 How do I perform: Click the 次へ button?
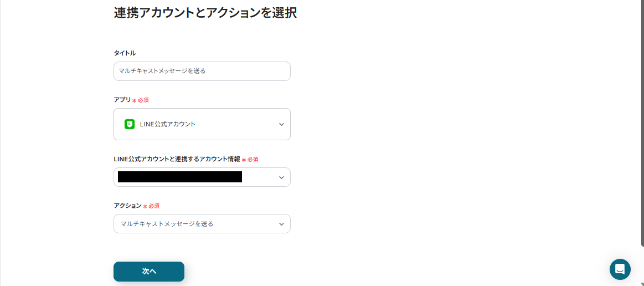[149, 272]
